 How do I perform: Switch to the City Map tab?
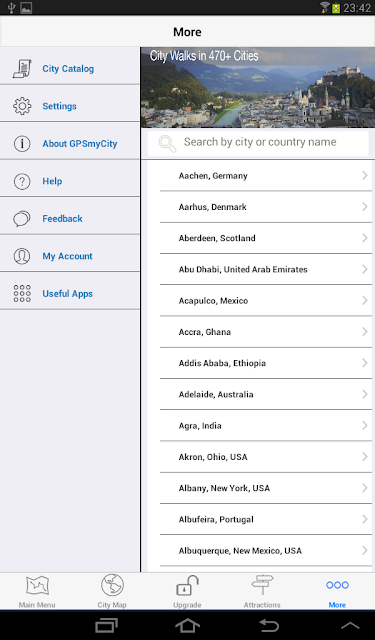pyautogui.click(x=112, y=591)
